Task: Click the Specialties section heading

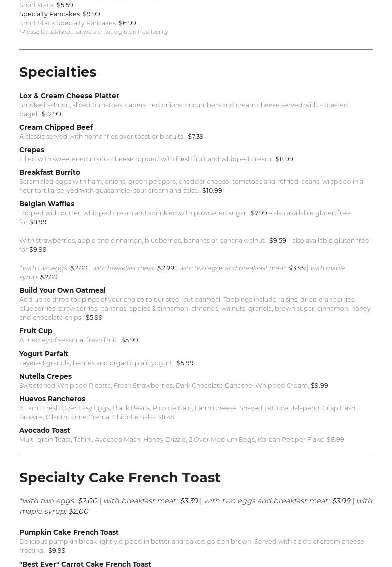Action: 58,72
